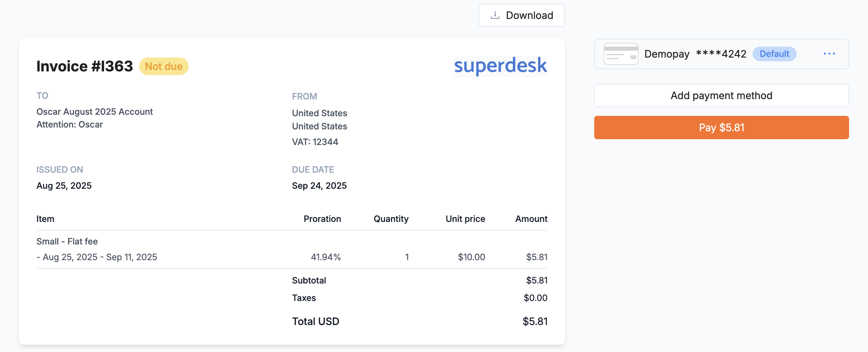
Task: Download the invoice
Action: [x=521, y=15]
